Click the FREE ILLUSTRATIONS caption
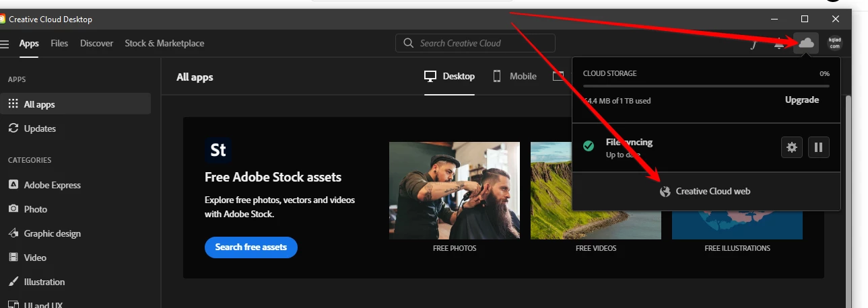The width and height of the screenshot is (868, 308). (737, 248)
